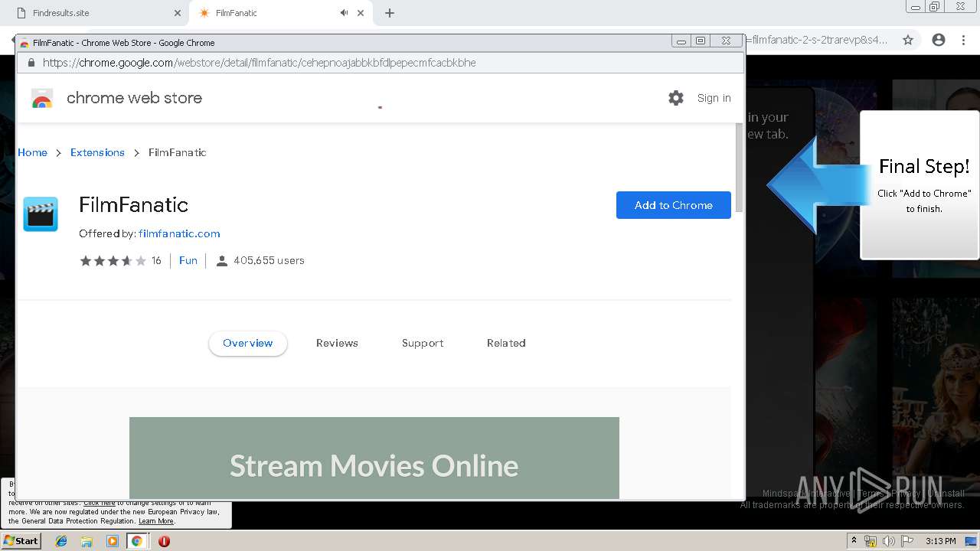Click the FilmFanatic extension title
Image resolution: width=980 pixels, height=551 pixels.
pos(133,205)
